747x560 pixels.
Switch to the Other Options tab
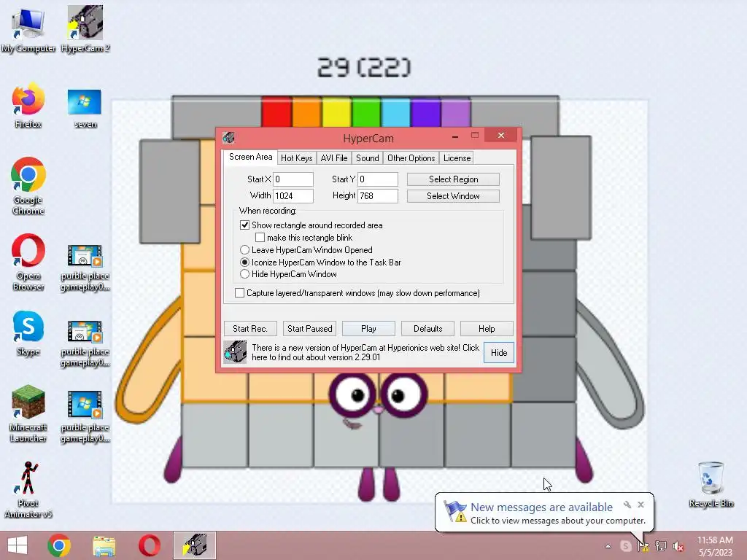pyautogui.click(x=411, y=158)
